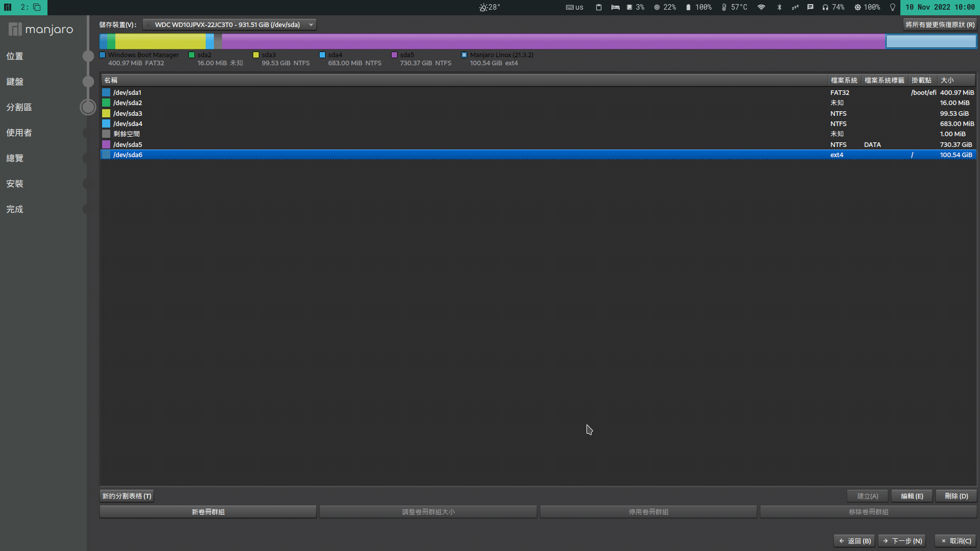Click the weather sun icon showing 28°
The width and height of the screenshot is (980, 551).
[x=483, y=7]
